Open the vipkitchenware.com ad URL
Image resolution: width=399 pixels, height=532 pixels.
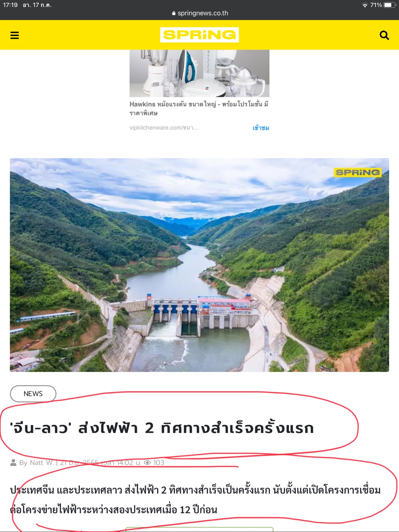click(x=164, y=128)
